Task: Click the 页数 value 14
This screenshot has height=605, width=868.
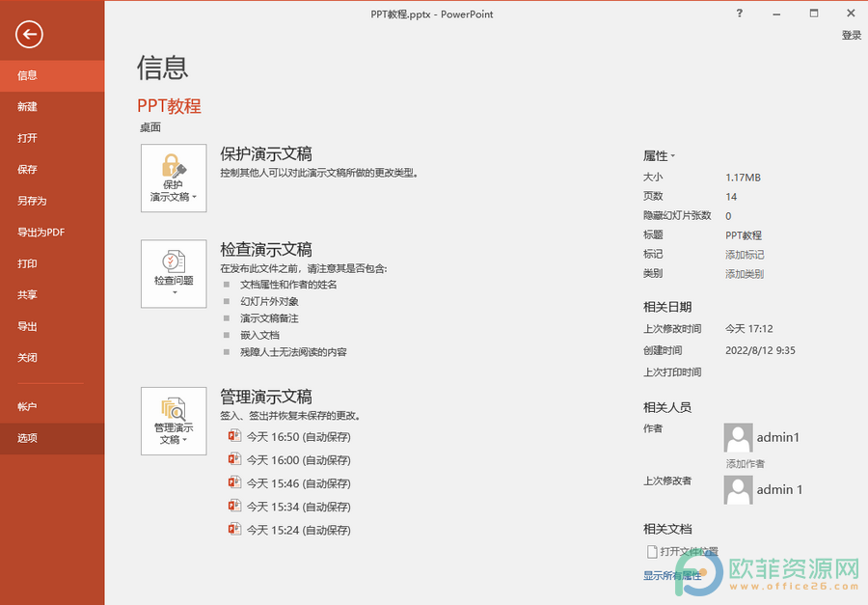Action: point(731,197)
